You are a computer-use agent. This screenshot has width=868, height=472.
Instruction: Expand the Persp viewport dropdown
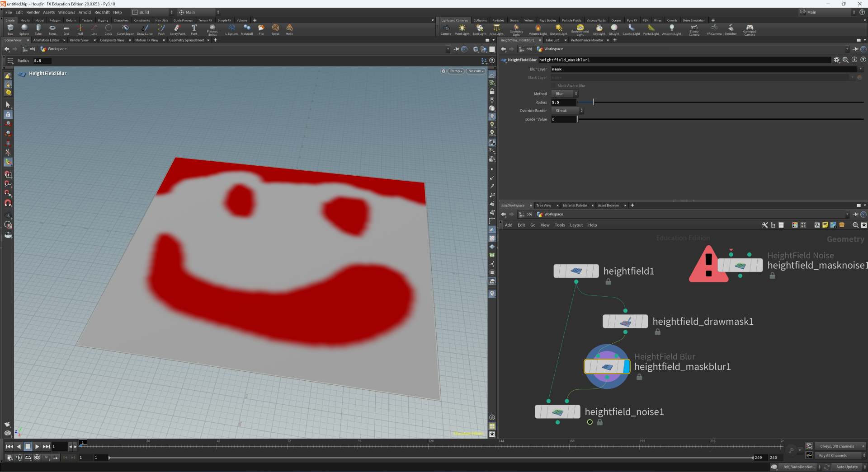click(456, 71)
